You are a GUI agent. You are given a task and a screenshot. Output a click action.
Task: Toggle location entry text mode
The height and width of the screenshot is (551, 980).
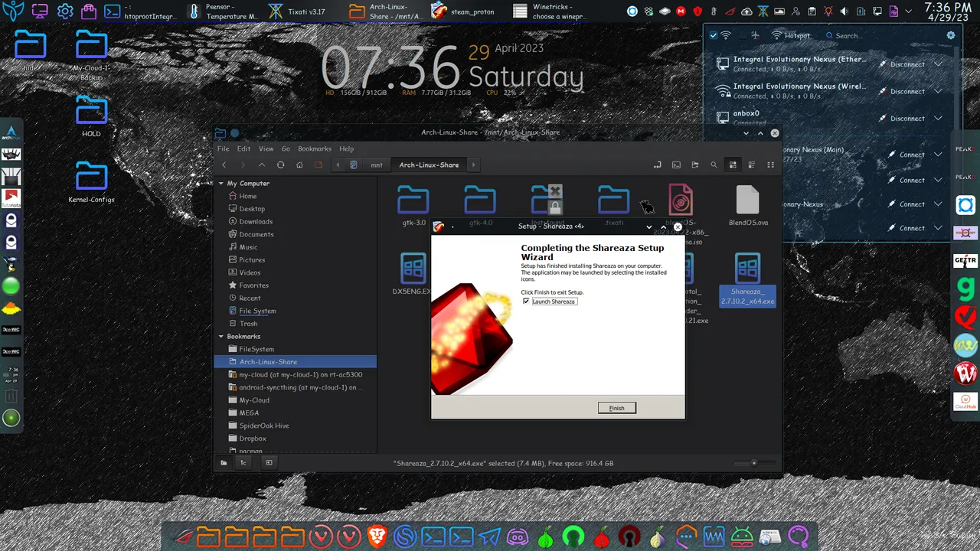[x=657, y=165]
